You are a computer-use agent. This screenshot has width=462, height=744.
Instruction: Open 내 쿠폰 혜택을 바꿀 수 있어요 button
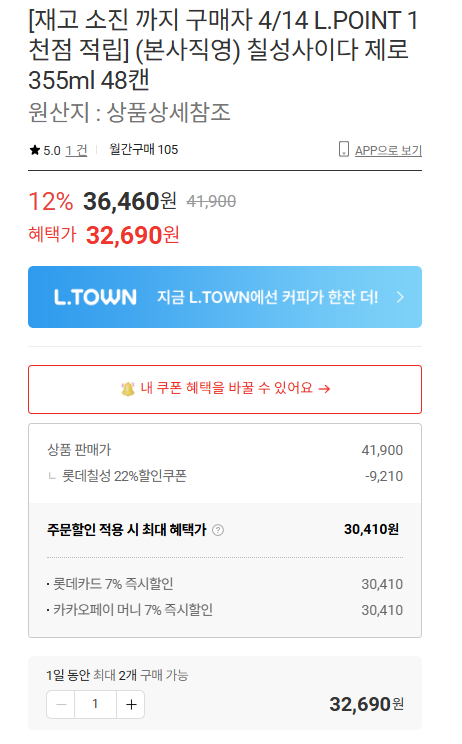tap(225, 389)
